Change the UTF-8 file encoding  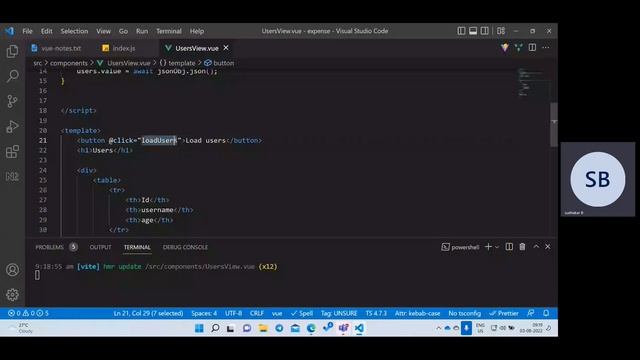click(x=233, y=313)
